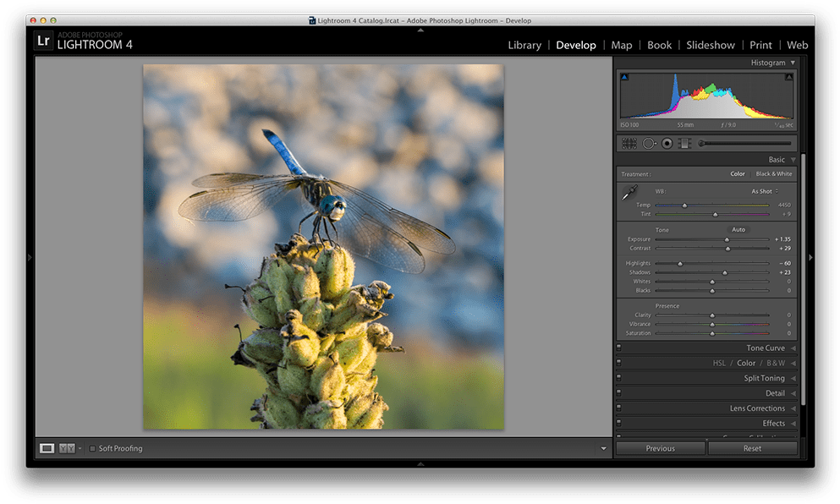Click the Loupe view icon near Soft Proofing
Viewport: 840px width, 504px height.
click(x=48, y=448)
